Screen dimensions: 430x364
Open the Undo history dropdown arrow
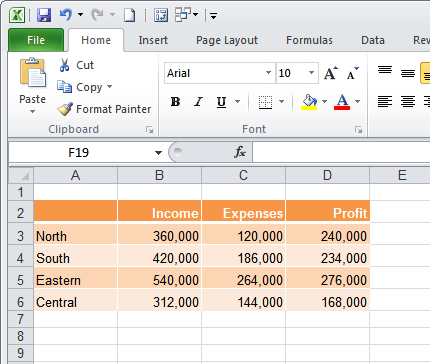point(80,15)
